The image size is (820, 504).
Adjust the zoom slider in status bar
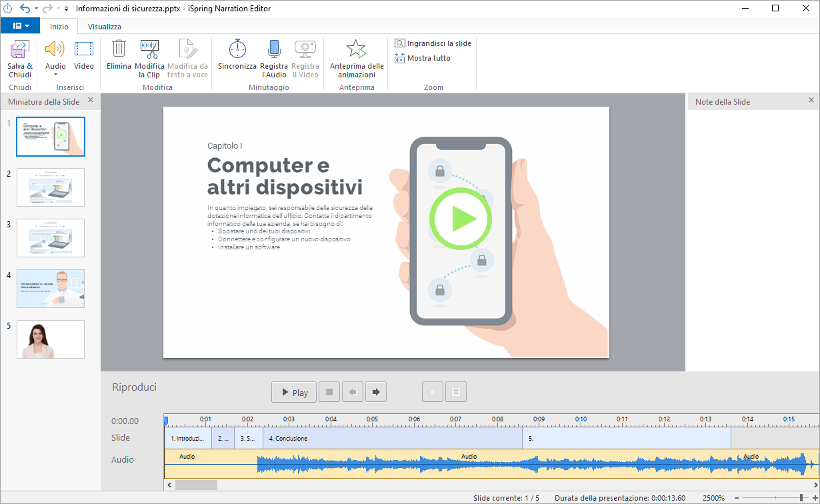click(x=801, y=498)
